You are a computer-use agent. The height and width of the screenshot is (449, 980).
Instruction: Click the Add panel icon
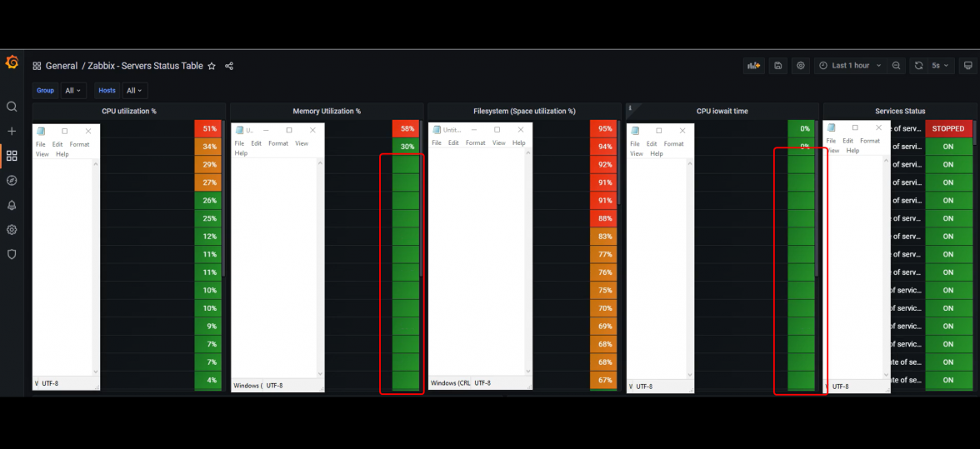point(753,66)
